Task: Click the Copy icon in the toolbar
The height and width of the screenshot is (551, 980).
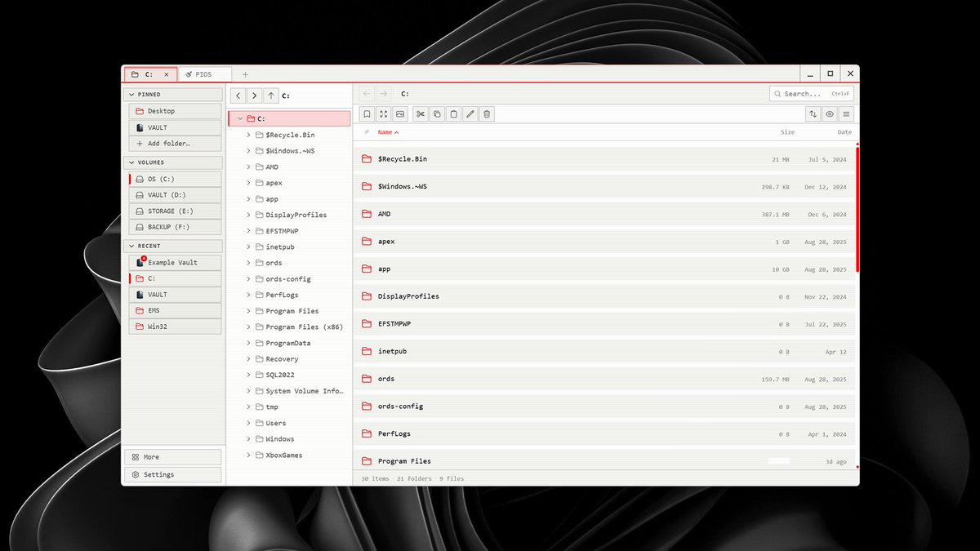Action: [x=437, y=114]
